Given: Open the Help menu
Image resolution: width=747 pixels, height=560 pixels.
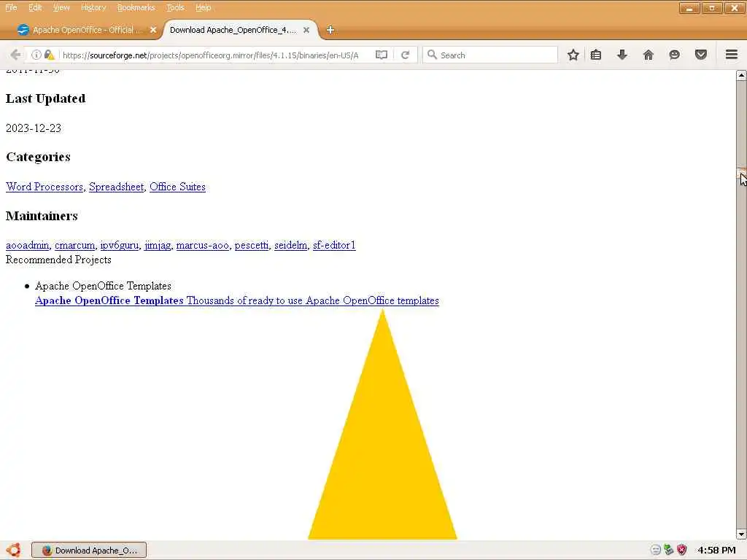Looking at the screenshot, I should pyautogui.click(x=203, y=7).
